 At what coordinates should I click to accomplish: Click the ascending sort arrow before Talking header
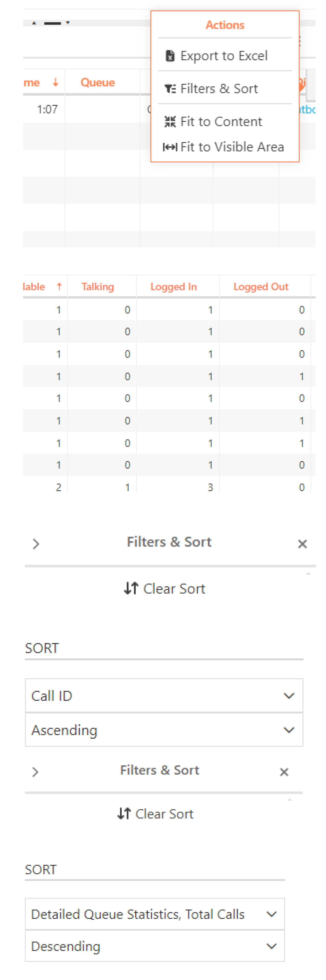(x=59, y=287)
